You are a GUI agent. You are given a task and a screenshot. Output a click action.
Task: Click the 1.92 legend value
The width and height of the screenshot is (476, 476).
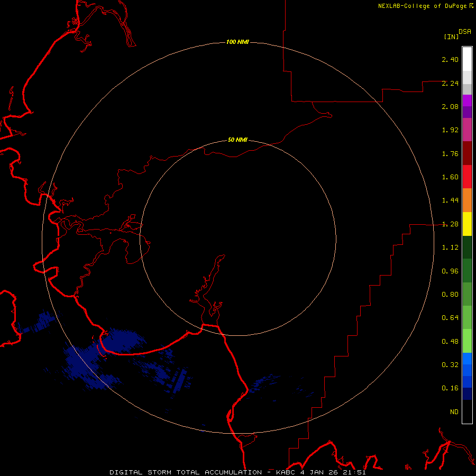point(450,130)
